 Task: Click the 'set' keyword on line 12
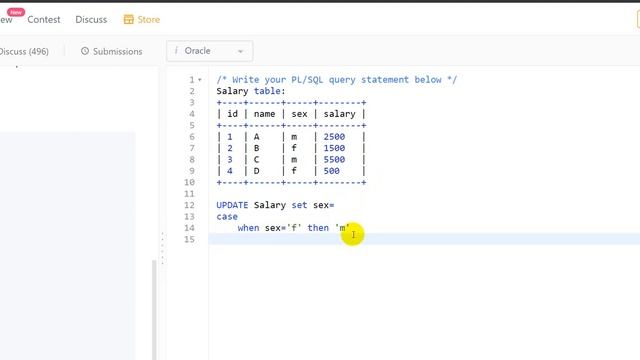click(x=299, y=205)
